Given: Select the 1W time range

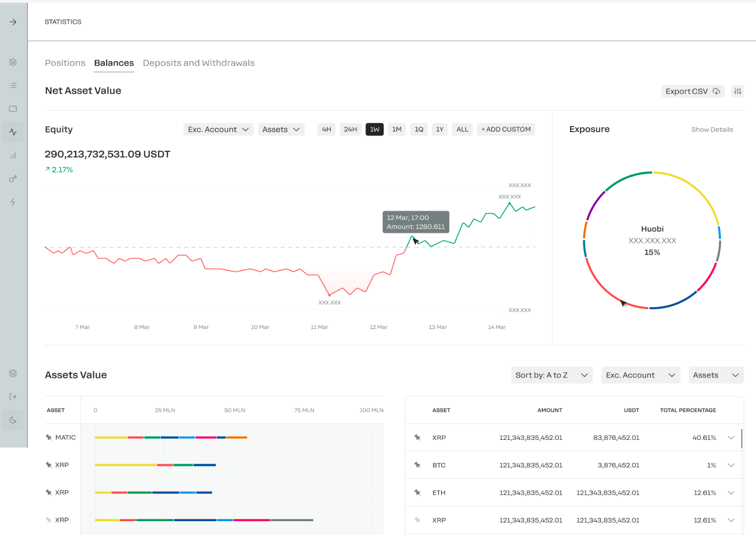Looking at the screenshot, I should pos(375,129).
